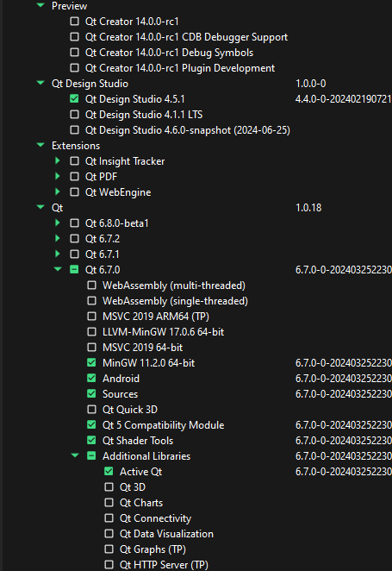Check the Qt 6.7.1 checkbox
This screenshot has width=392, height=571.
[x=74, y=254]
